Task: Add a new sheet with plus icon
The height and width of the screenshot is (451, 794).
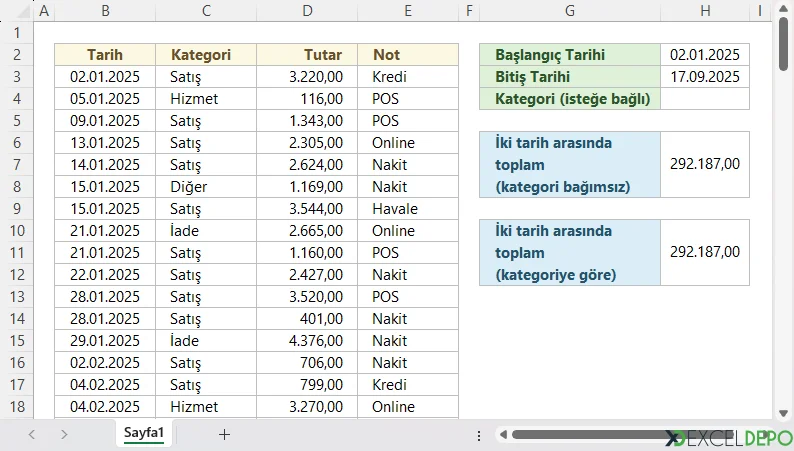Action: (224, 434)
